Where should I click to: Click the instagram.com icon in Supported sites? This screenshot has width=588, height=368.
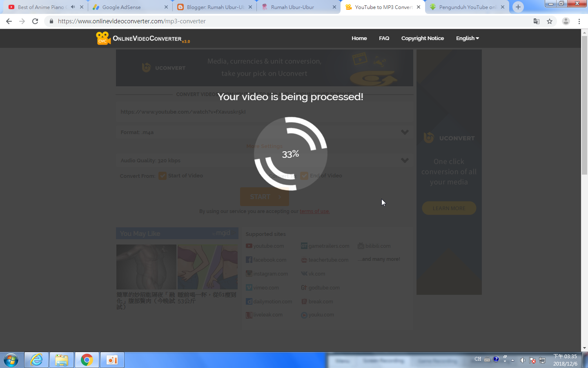(249, 273)
